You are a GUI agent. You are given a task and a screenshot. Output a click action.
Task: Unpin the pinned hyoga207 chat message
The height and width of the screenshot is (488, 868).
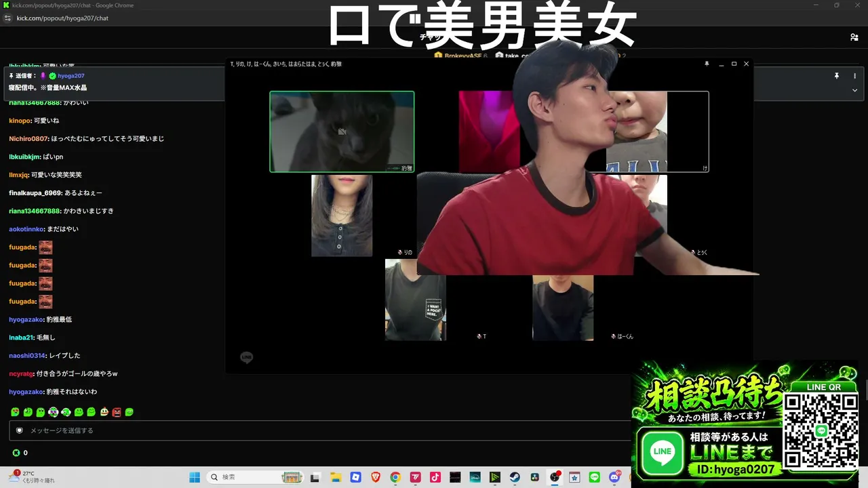coord(837,76)
